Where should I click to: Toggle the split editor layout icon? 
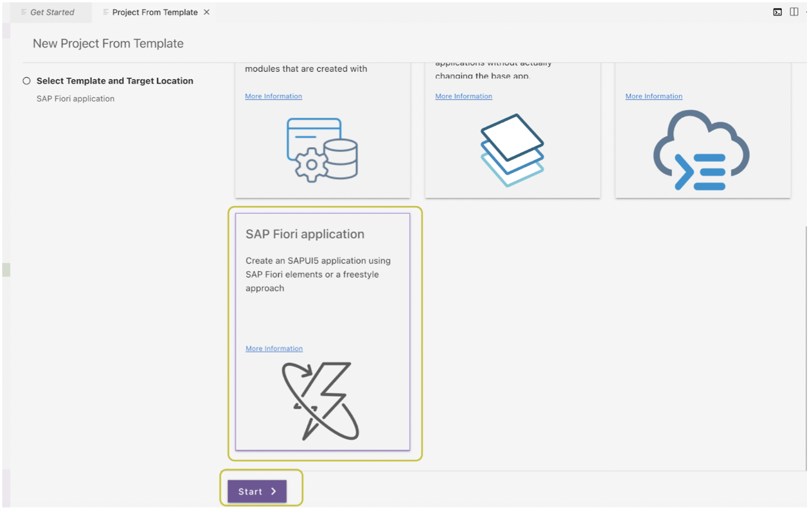click(x=794, y=12)
